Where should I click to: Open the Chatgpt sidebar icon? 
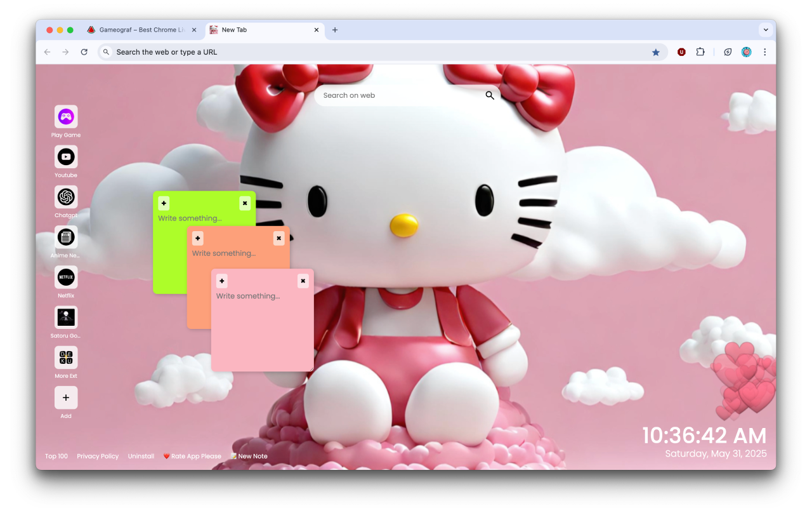(66, 197)
